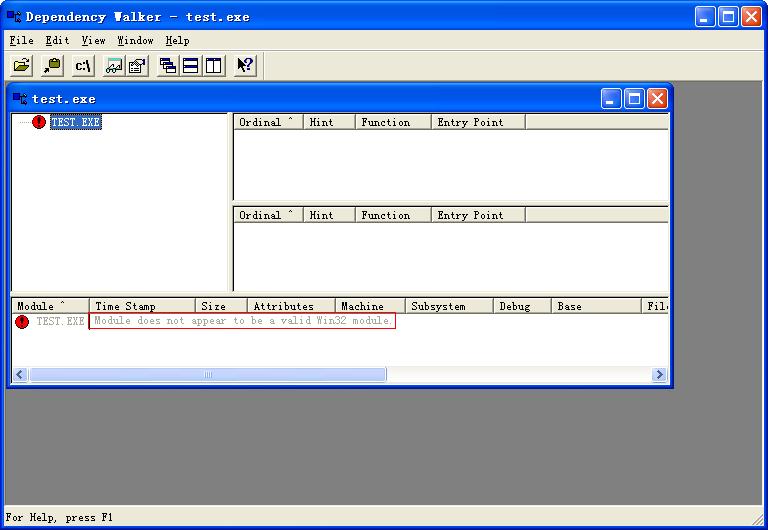Sort module list by Size column
Screen dimensions: 768x530
[x=221, y=306]
